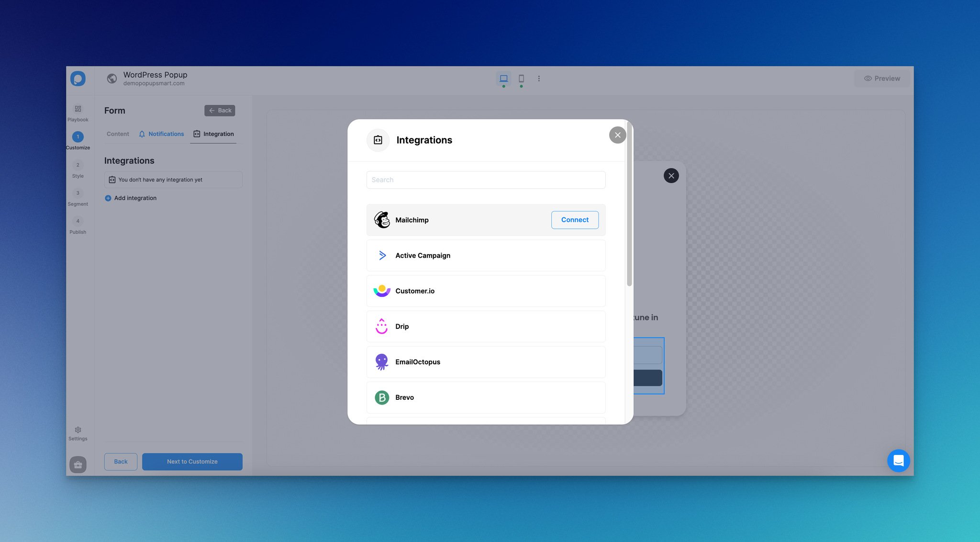Click the Brevo green circle icon

(381, 397)
